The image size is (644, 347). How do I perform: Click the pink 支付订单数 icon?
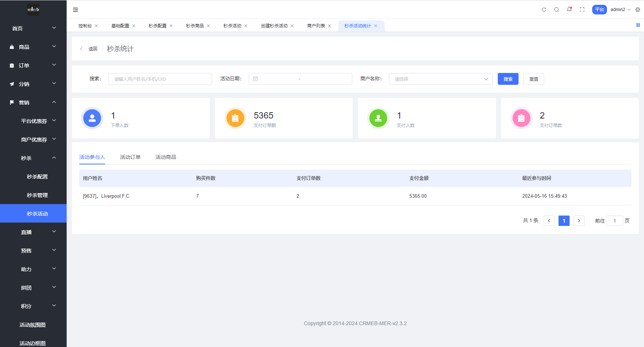[x=521, y=118]
